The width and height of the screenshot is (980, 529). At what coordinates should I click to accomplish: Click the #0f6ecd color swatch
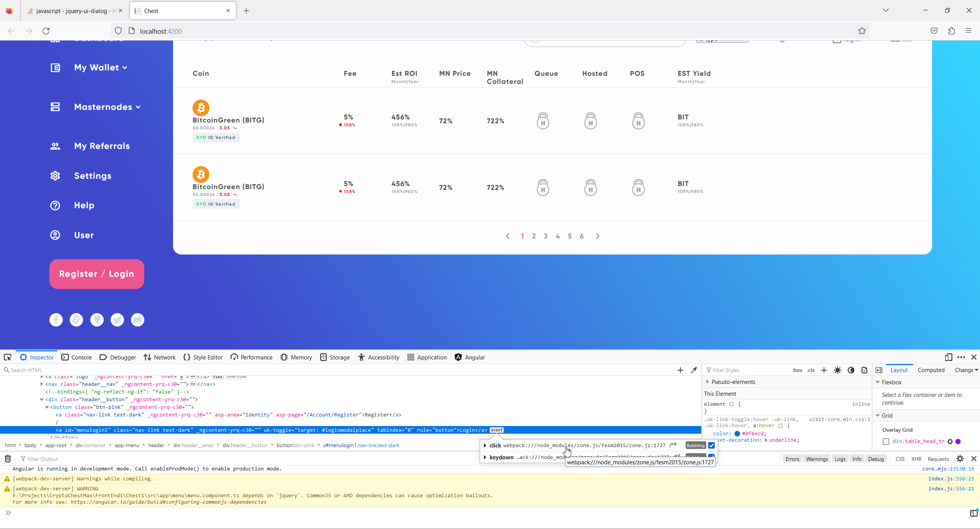pyautogui.click(x=737, y=434)
